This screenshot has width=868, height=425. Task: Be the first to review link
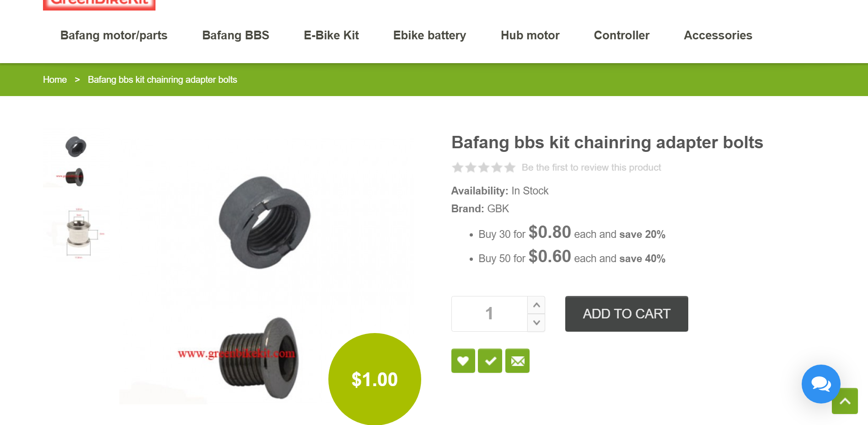pyautogui.click(x=591, y=167)
